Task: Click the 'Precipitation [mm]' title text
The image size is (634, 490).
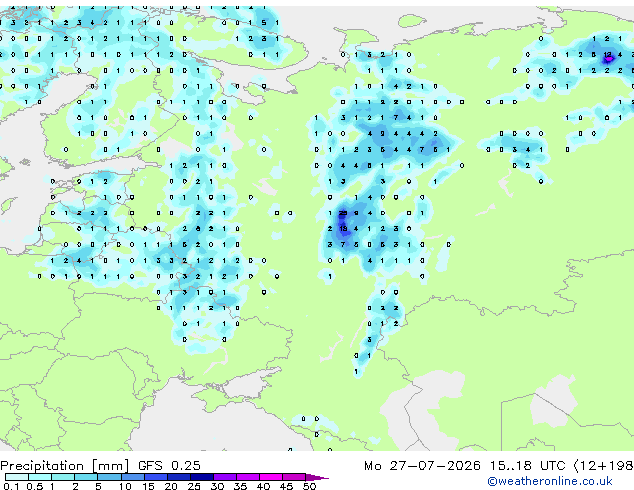Action: [65, 466]
